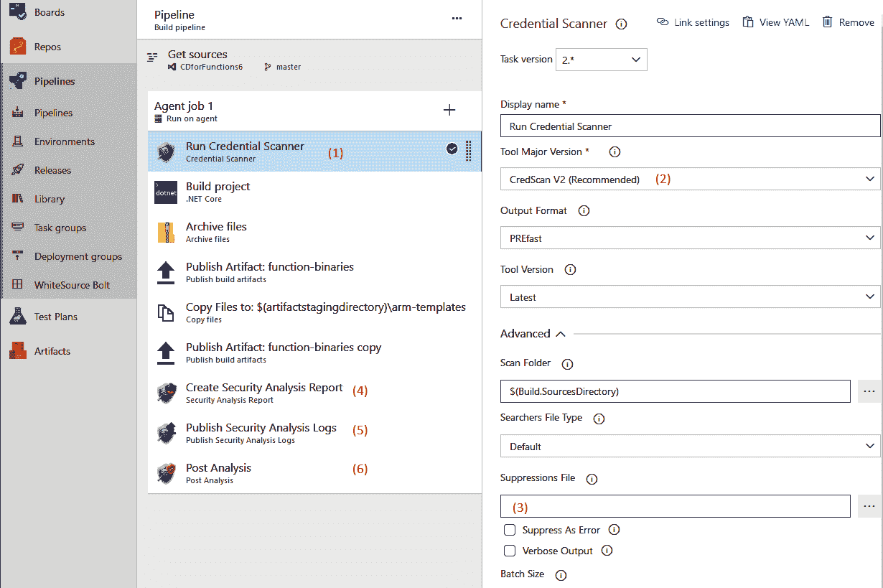Click into the Suppressions File input field
The width and height of the screenshot is (883, 588).
pyautogui.click(x=676, y=507)
